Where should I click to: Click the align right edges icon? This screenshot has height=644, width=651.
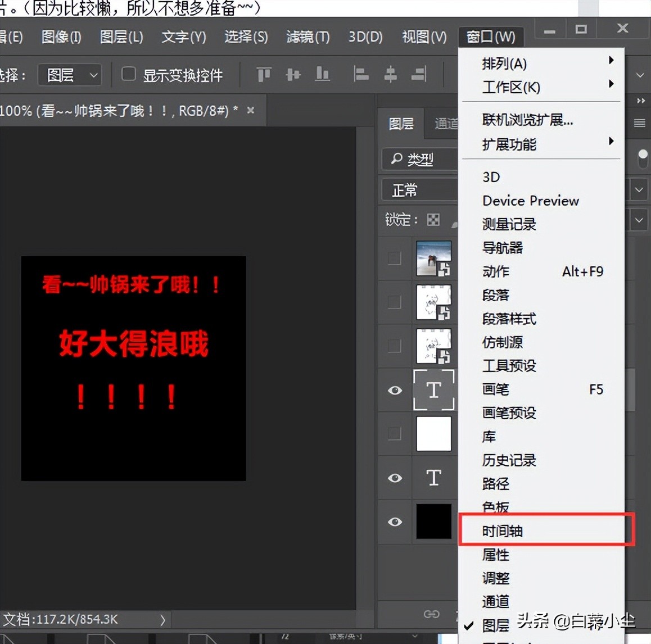click(x=418, y=74)
